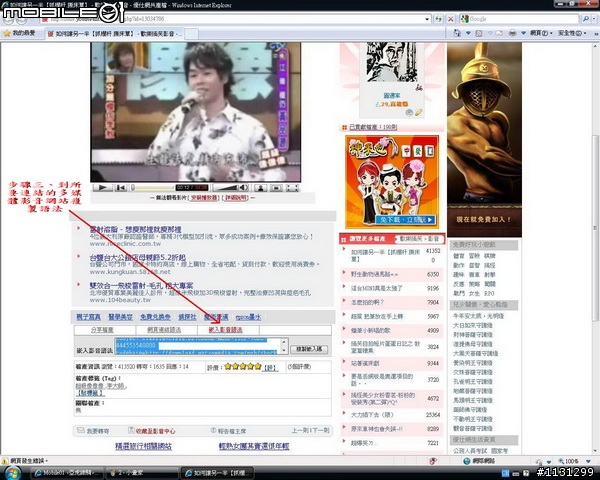
Task: Switch to the 2 - 小畫家 taskbar window
Action: (x=142, y=473)
